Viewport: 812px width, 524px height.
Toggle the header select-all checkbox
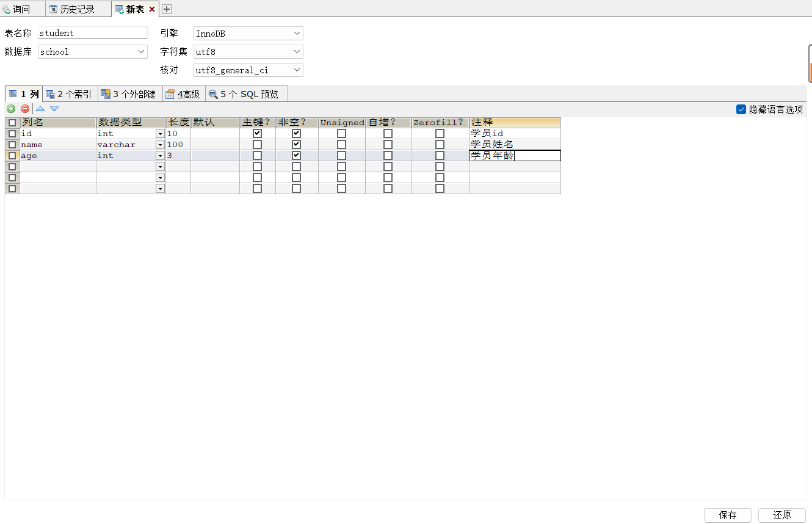[x=12, y=122]
